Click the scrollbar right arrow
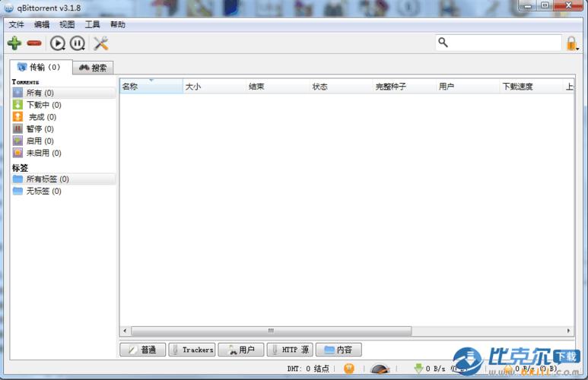This screenshot has width=588, height=380. coord(568,331)
